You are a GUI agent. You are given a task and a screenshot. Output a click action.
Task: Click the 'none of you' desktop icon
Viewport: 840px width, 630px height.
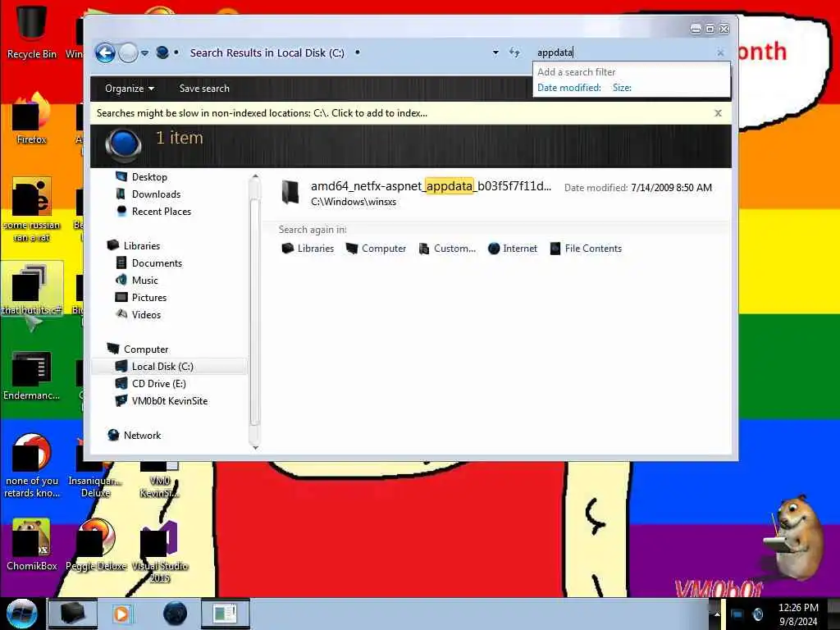coord(32,466)
